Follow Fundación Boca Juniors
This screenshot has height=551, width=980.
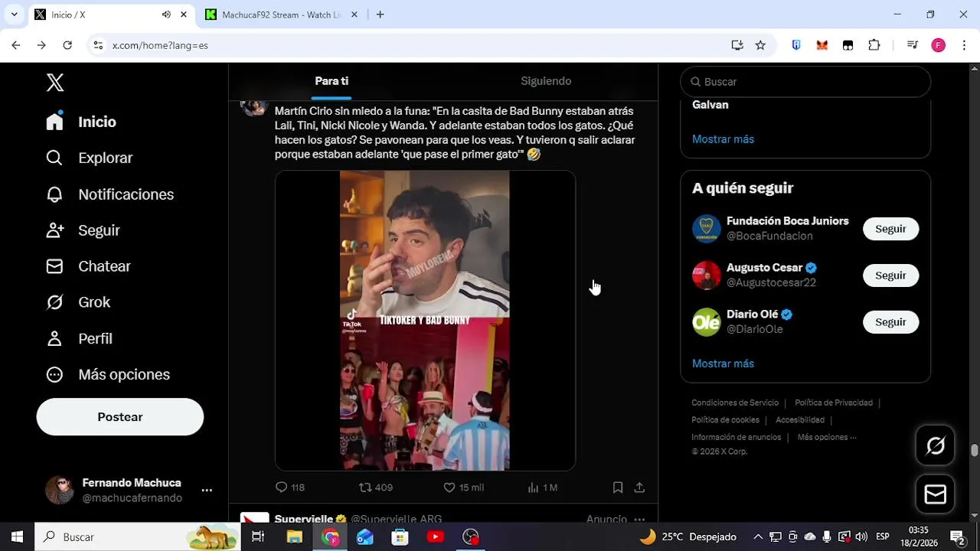click(x=890, y=229)
